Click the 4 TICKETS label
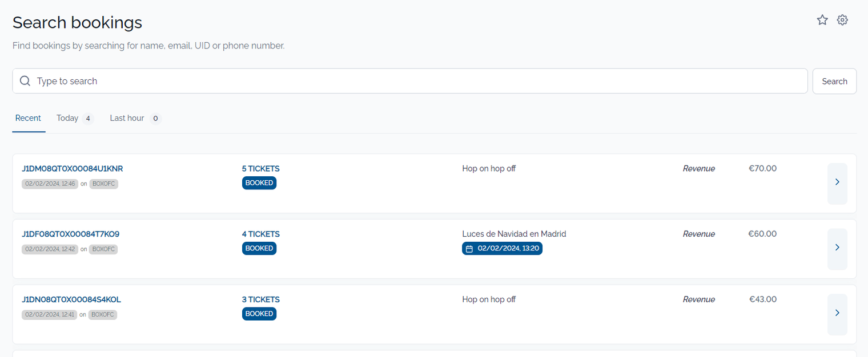The width and height of the screenshot is (868, 357). 261,234
